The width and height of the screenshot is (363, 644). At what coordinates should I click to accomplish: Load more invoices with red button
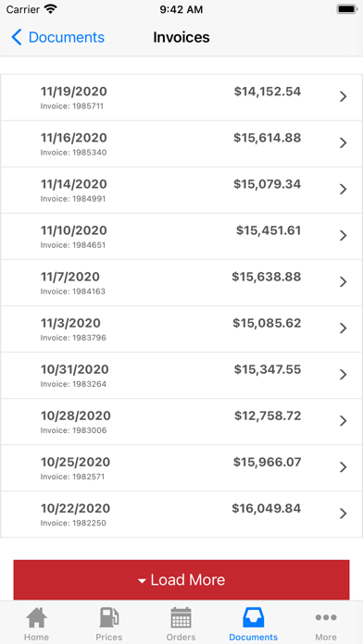tap(181, 579)
